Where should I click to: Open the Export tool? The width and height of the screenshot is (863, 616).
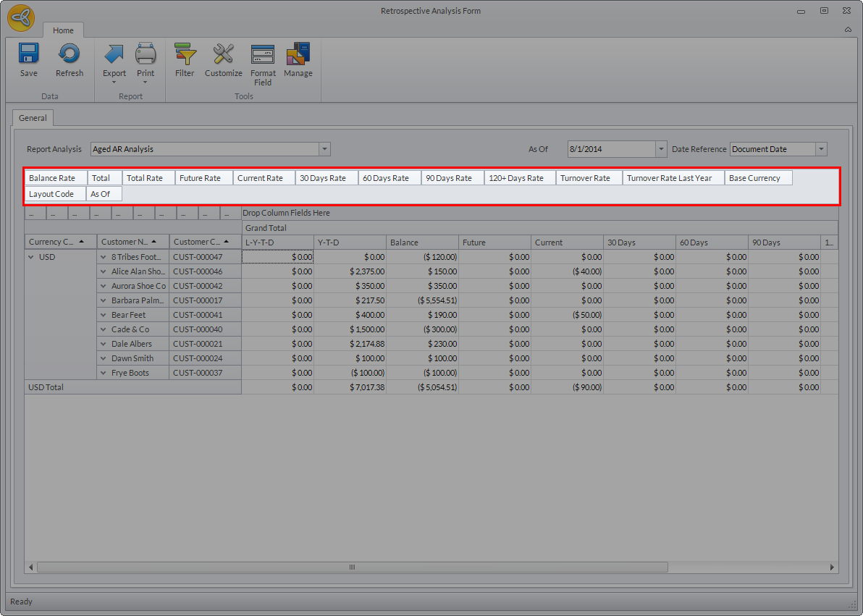coord(114,55)
